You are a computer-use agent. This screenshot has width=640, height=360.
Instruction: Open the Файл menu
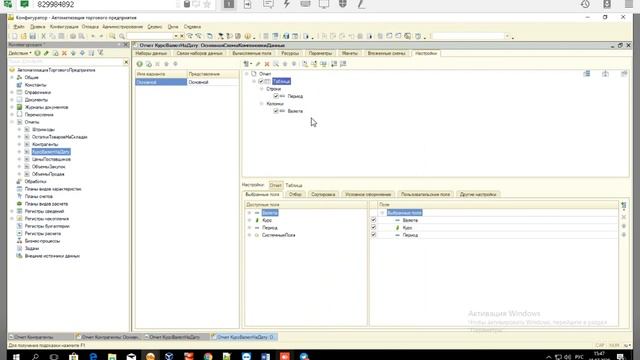18,27
